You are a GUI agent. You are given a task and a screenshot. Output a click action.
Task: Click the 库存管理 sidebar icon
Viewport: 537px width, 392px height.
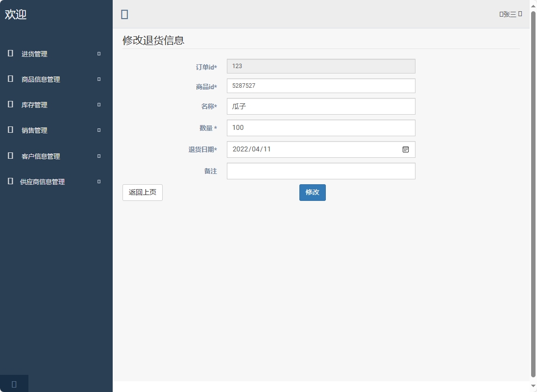click(x=10, y=104)
